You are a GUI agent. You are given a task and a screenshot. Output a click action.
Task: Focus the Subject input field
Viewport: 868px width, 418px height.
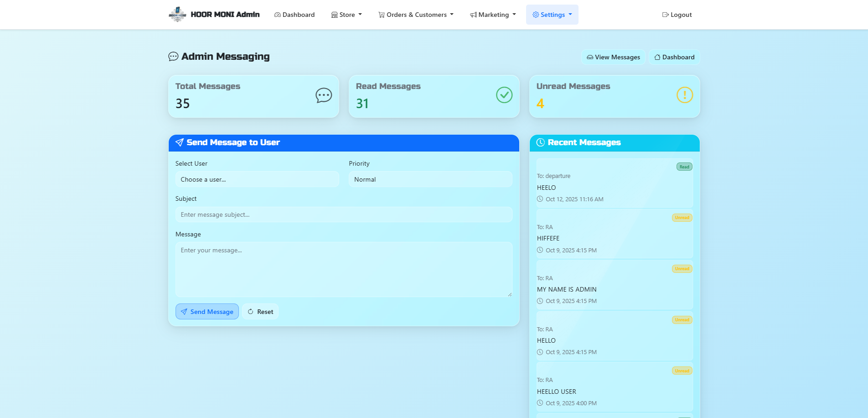[x=344, y=214]
